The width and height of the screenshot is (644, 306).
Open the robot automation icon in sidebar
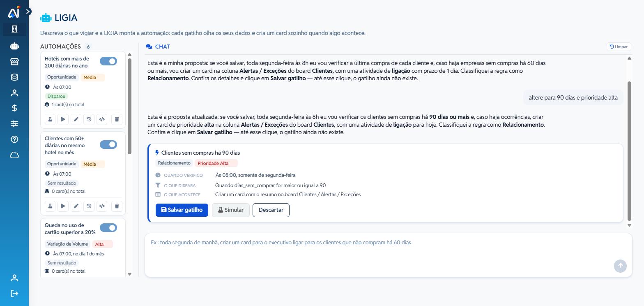point(14,46)
